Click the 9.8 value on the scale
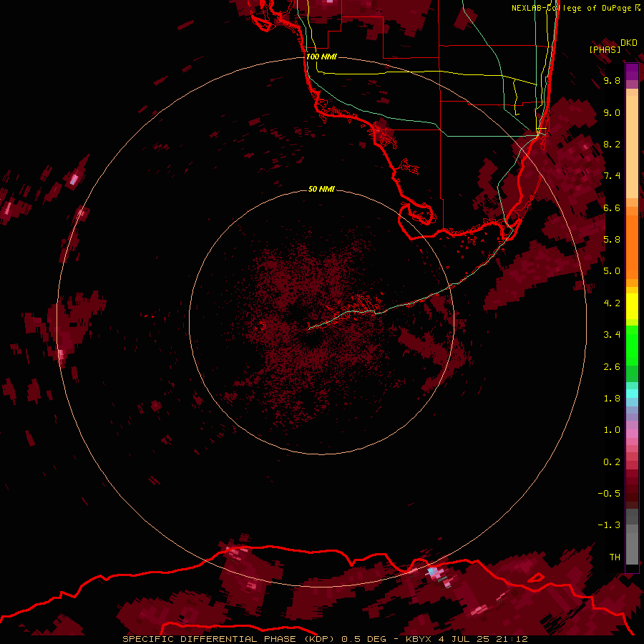Screen dimensions: 644x644 [612, 80]
